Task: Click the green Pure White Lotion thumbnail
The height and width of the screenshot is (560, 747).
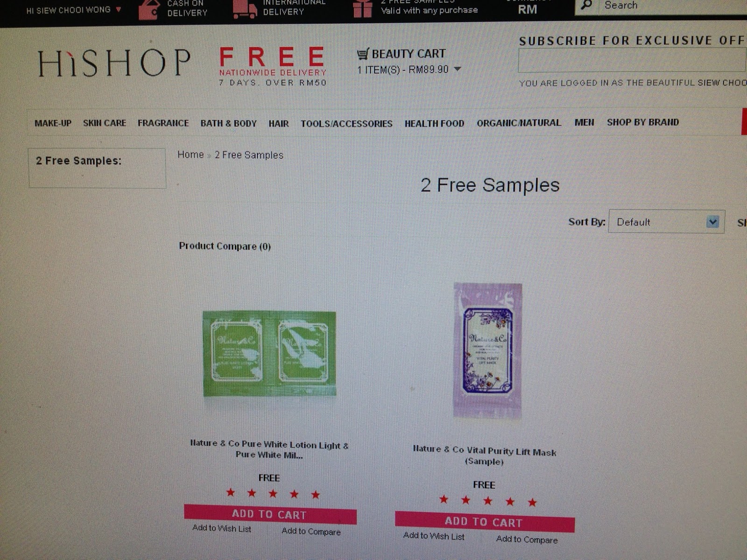Action: pyautogui.click(x=269, y=354)
